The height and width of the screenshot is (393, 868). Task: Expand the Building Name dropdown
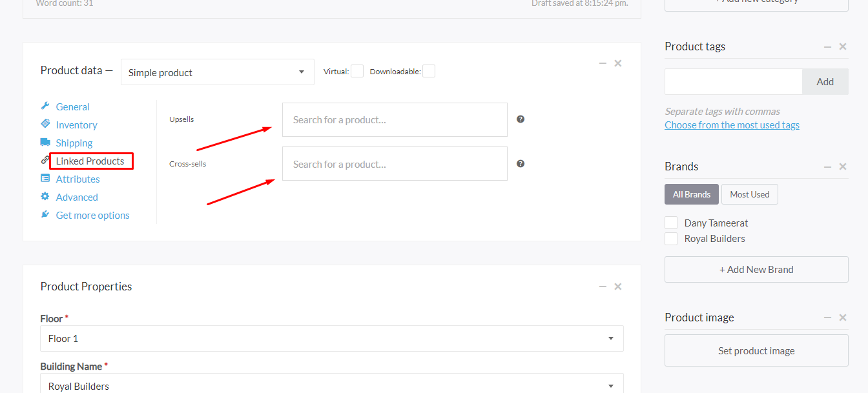(x=332, y=385)
